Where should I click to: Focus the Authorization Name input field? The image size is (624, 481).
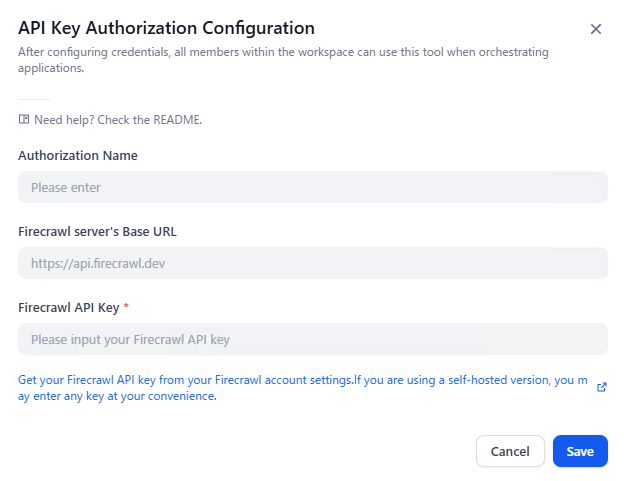(312, 187)
